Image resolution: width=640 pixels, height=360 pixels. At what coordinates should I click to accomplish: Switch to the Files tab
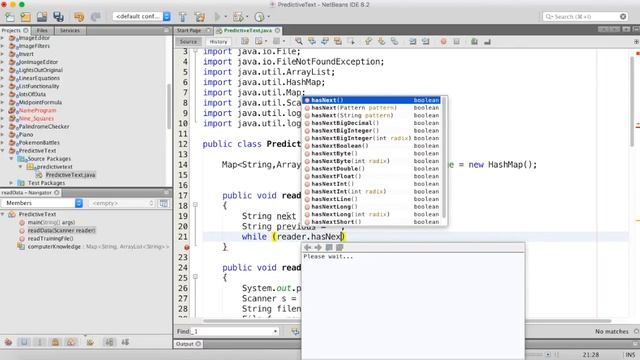42,31
